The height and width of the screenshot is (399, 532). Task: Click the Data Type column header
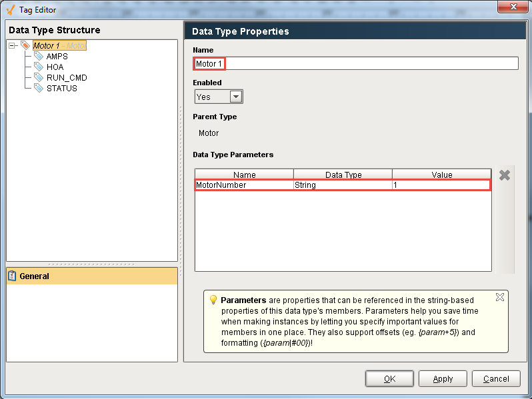point(343,175)
